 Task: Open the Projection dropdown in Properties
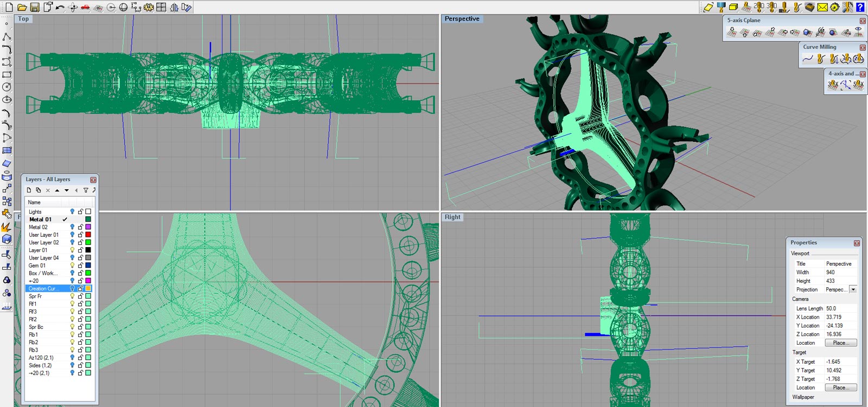[853, 289]
